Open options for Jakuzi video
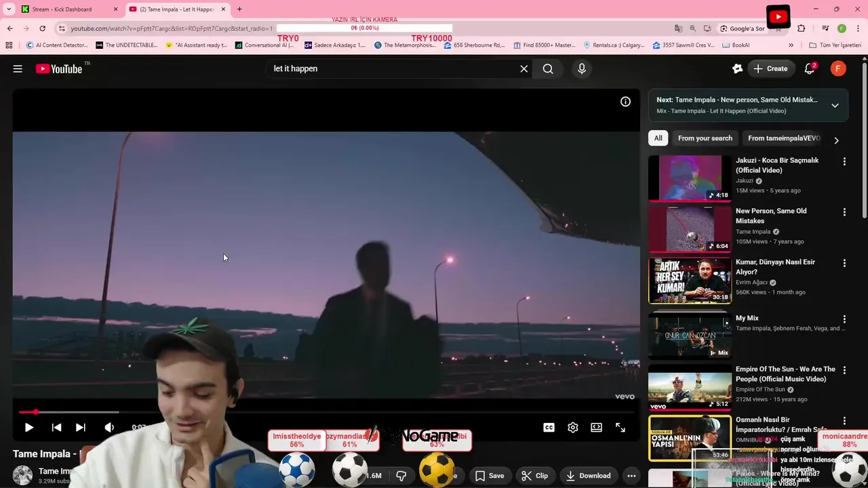868x488 pixels. click(844, 161)
